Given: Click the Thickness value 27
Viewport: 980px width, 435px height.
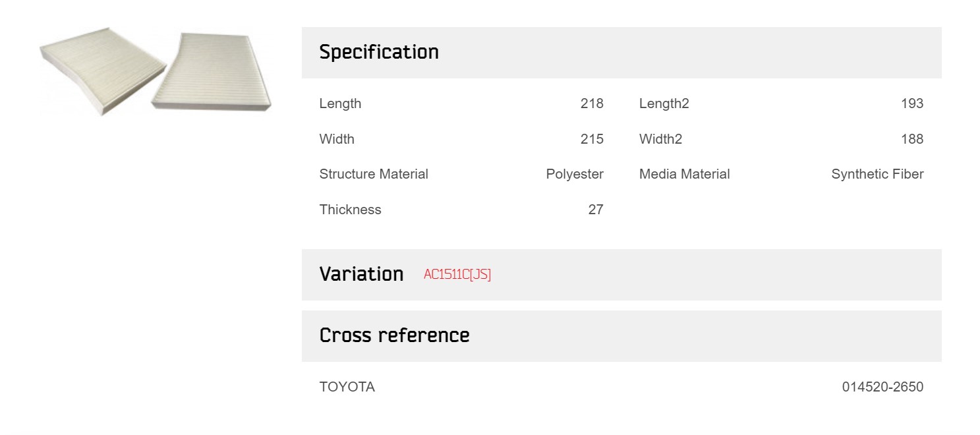Looking at the screenshot, I should (596, 210).
